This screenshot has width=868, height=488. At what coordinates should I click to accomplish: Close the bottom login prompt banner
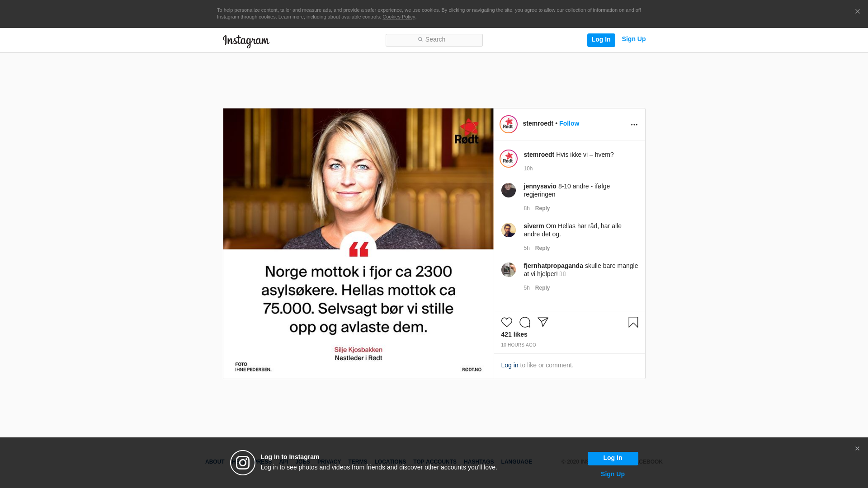tap(857, 449)
